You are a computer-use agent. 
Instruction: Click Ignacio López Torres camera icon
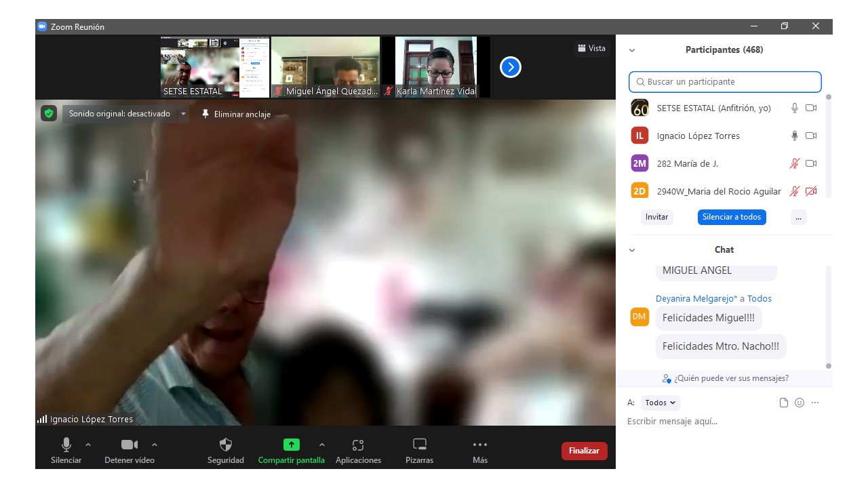tap(811, 136)
